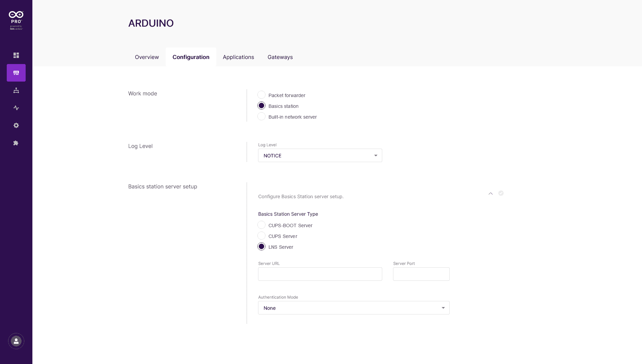Click the highlighted LoRa gateway sidebar icon
Viewport: 642px width, 364px height.
point(16,73)
